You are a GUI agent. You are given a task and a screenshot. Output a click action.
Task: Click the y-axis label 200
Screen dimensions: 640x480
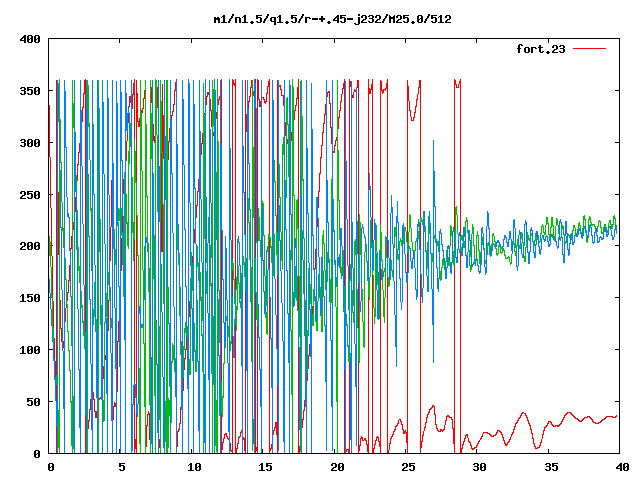pos(30,246)
